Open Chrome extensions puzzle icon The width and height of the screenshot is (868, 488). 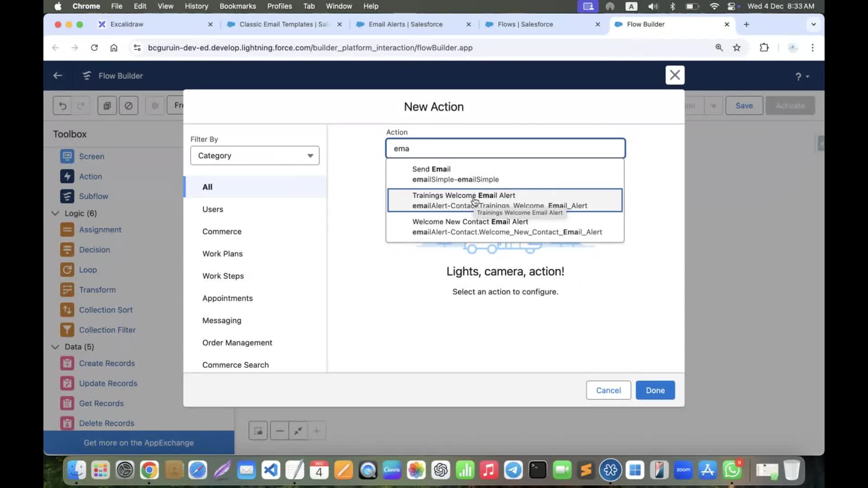coord(764,48)
